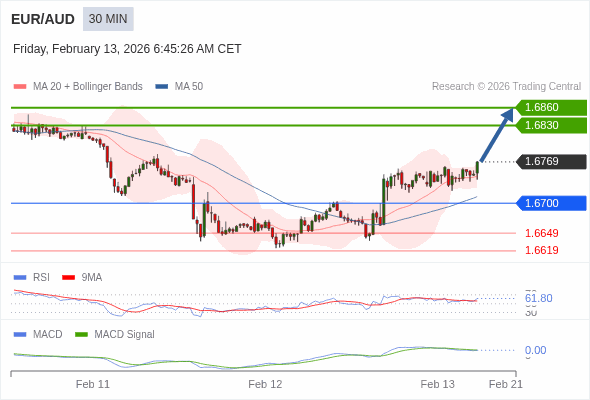Click the MACD Signal legend label
Screen dimensions: 590x400
pyautogui.click(x=125, y=335)
